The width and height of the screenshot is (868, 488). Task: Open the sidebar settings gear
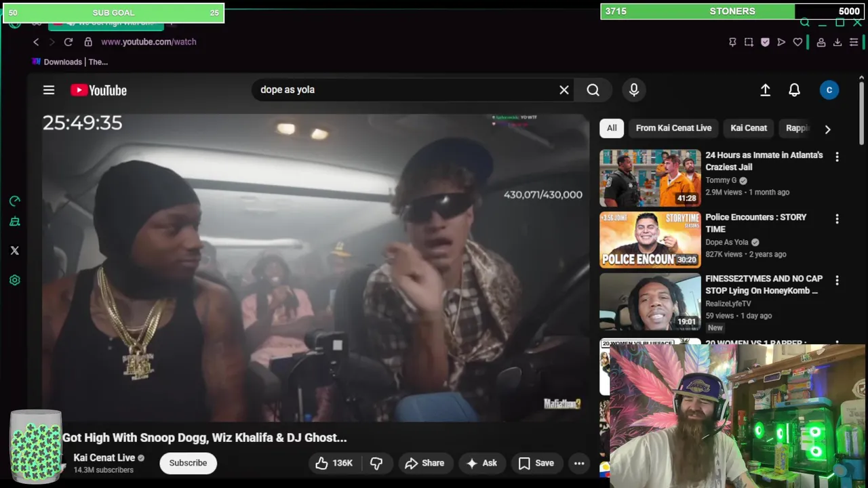coord(15,280)
